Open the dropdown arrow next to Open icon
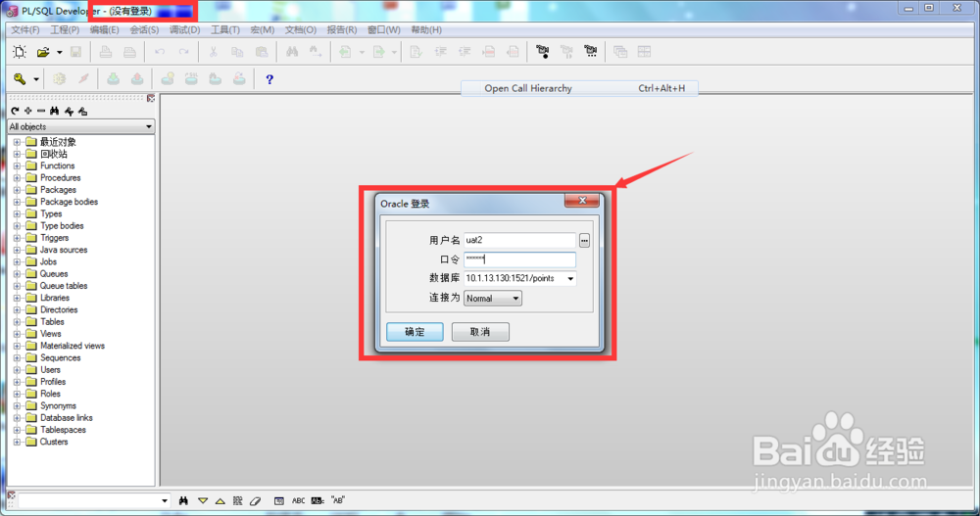Screen dimensions: 980x516 point(60,53)
